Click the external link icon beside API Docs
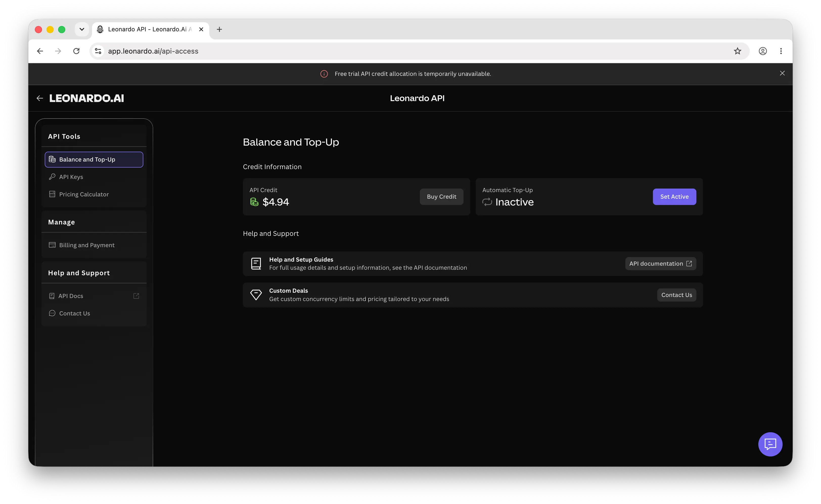 point(136,296)
